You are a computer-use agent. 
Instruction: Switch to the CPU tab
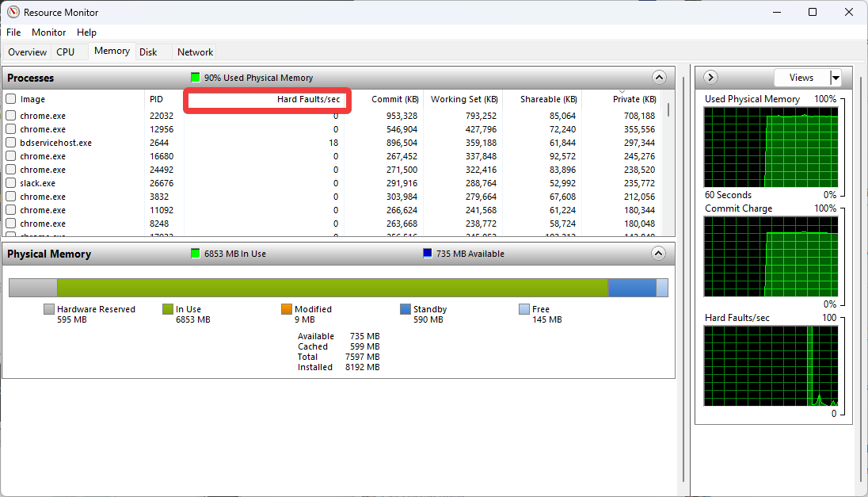coord(66,52)
